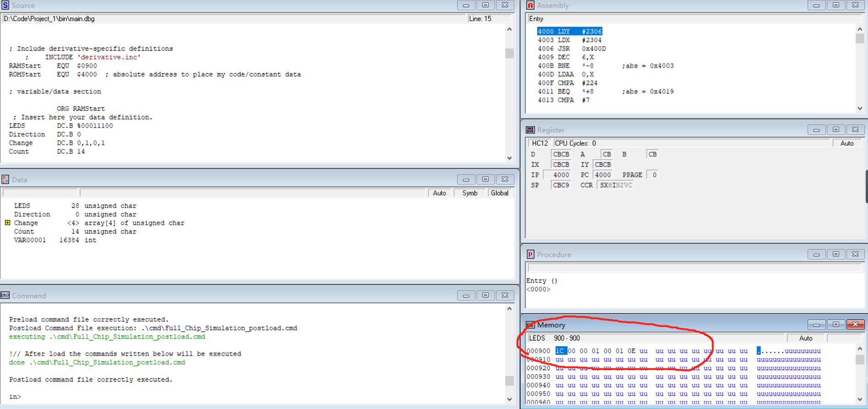868x409 pixels.
Task: Click Auto in Memory window header
Action: 806,338
